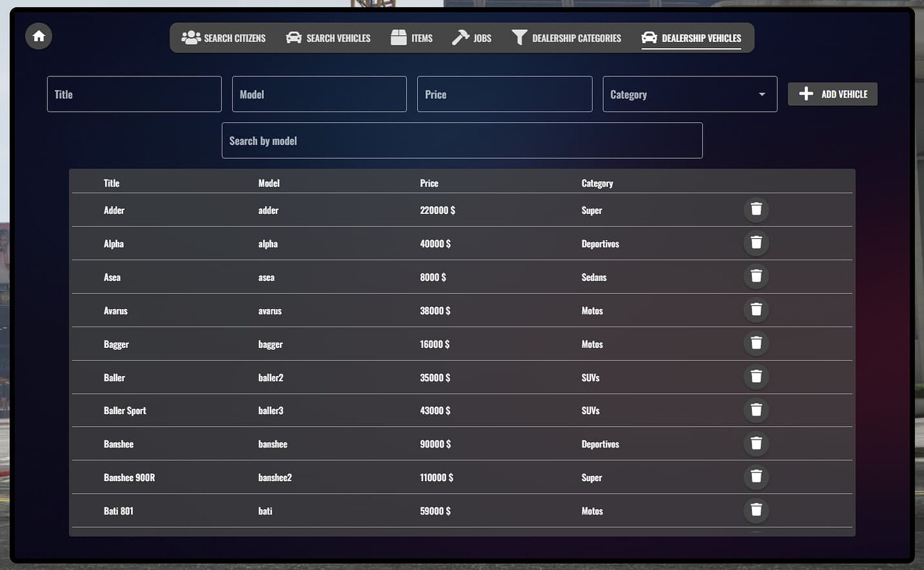The height and width of the screenshot is (570, 924).
Task: Click trash icon for Avarus
Action: tap(756, 310)
